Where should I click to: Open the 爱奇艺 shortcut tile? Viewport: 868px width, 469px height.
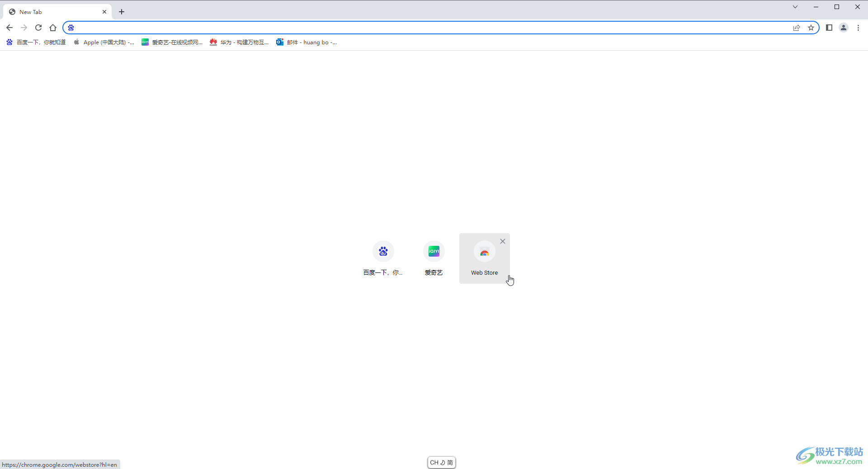434,258
